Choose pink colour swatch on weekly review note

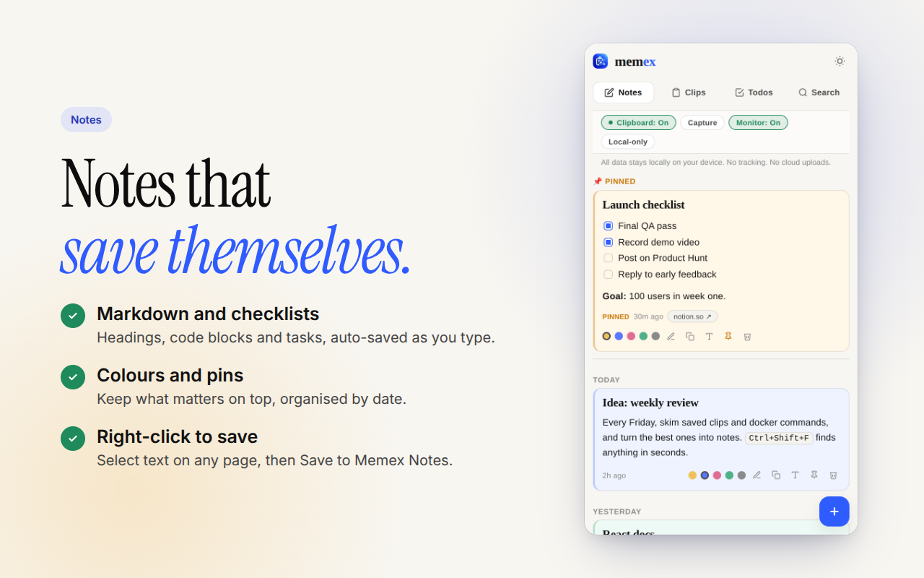click(x=717, y=475)
